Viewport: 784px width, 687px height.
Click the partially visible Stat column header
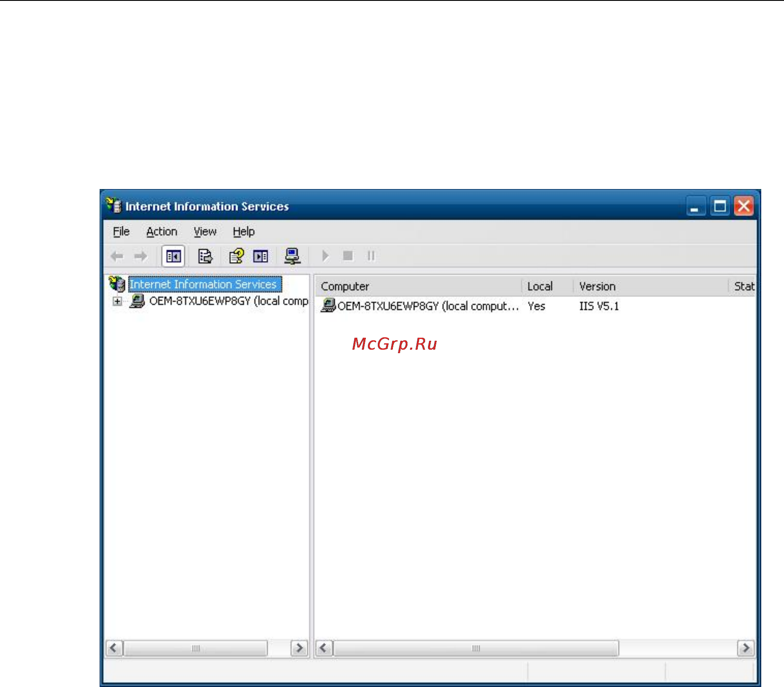[x=742, y=286]
